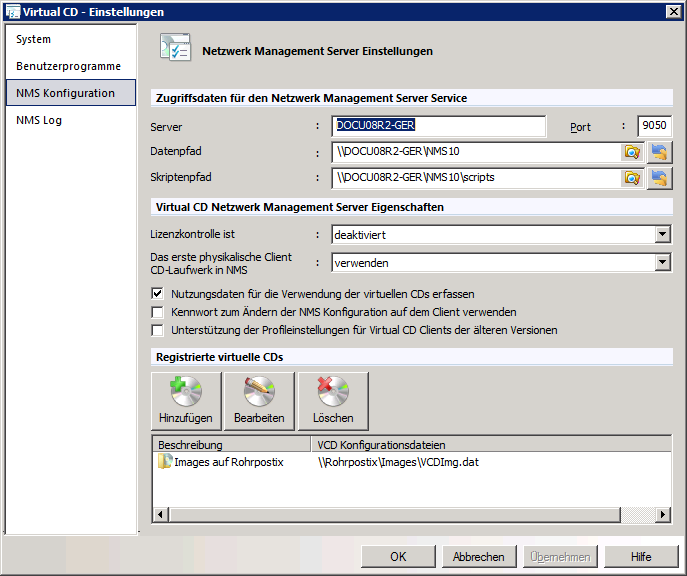Enable Unterstützung der Profileinstellungen checkbox

[x=157, y=330]
